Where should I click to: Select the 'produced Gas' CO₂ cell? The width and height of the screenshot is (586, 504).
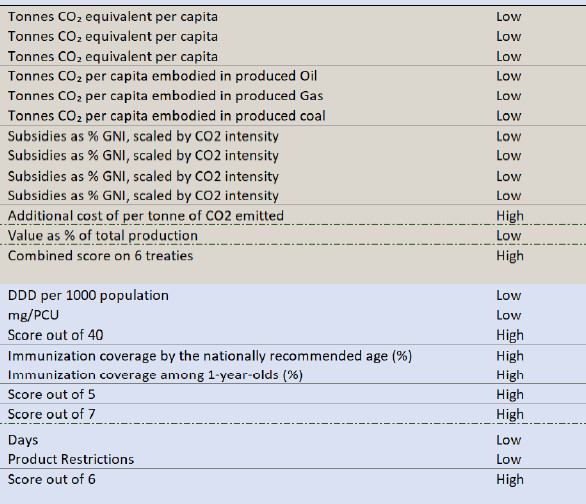(166, 96)
